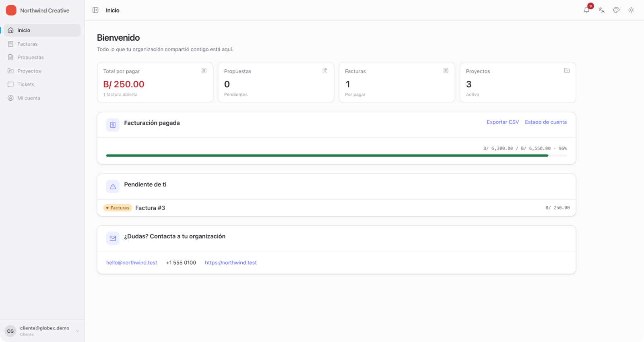Click hello@northwind.test email link

click(132, 263)
